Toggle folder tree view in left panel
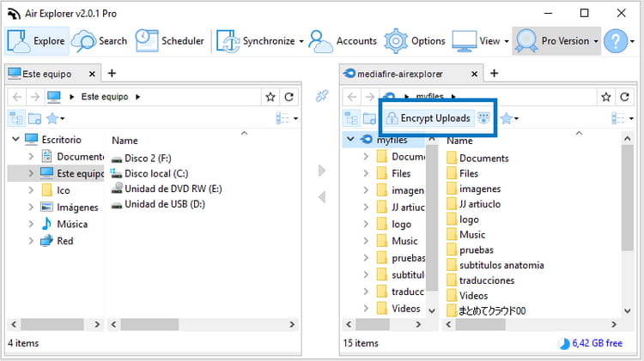 pos(15,118)
